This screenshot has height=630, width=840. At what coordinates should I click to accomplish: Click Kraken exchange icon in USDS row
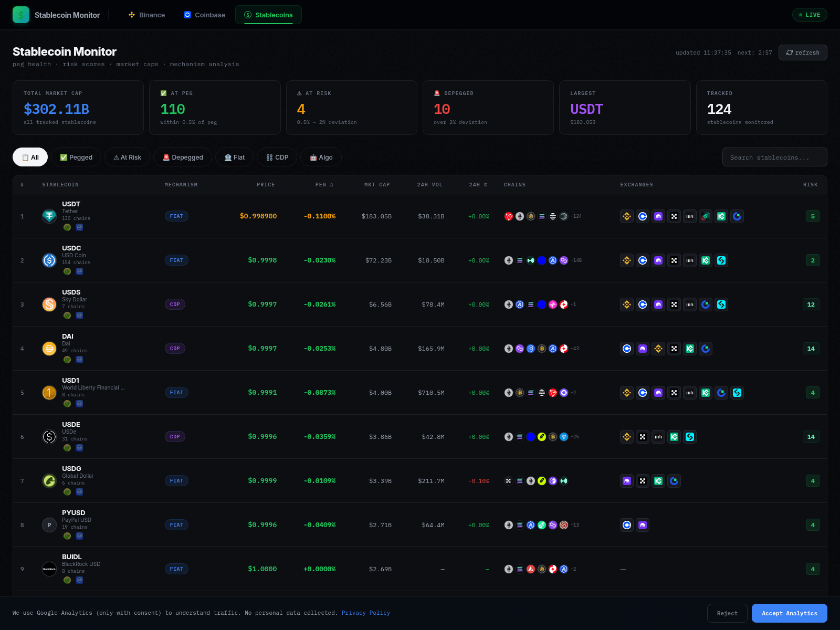[658, 304]
